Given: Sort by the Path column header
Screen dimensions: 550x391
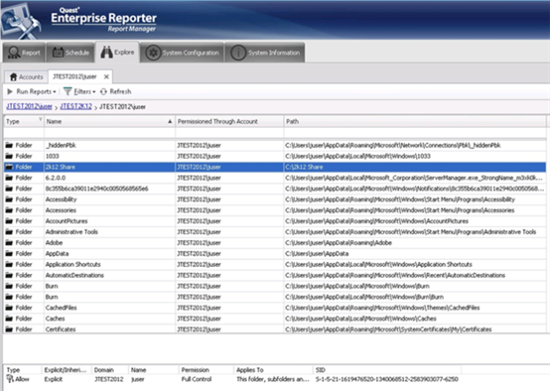Looking at the screenshot, I should pyautogui.click(x=415, y=121).
